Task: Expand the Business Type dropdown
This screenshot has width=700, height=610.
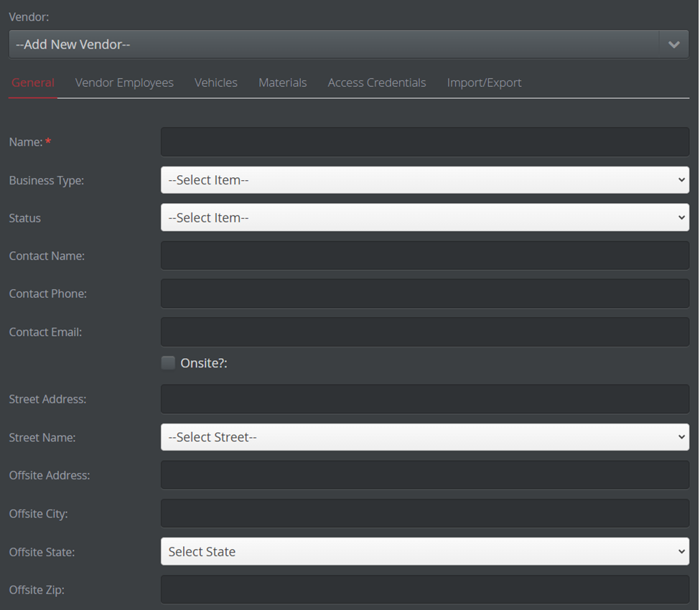Action: tap(425, 180)
